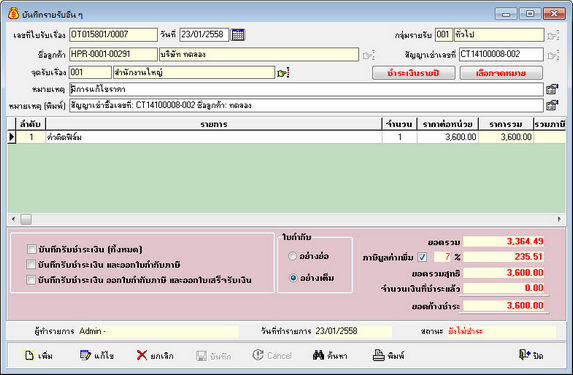
Task: Check บันทึกรับชำระเงิน (ทั้งหมด) checkbox
Action: click(31, 249)
